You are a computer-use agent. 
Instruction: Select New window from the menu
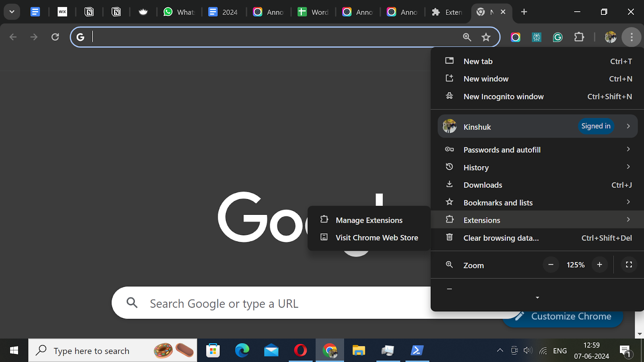pyautogui.click(x=537, y=79)
